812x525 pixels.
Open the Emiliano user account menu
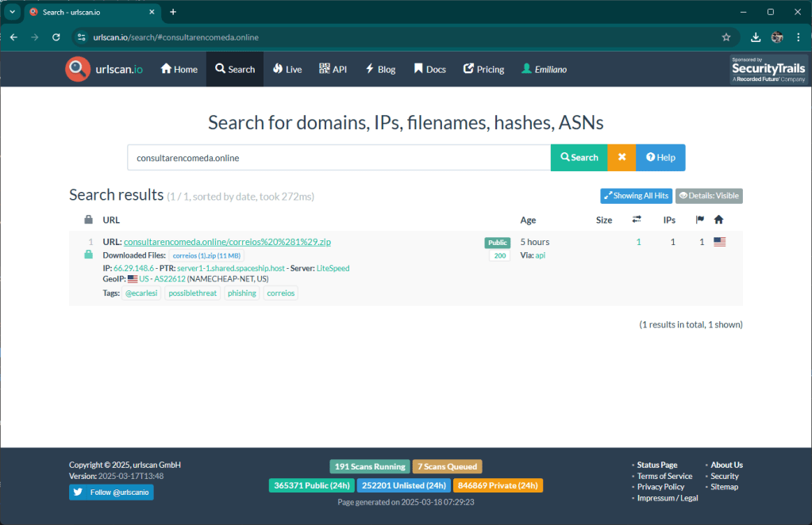pyautogui.click(x=544, y=69)
